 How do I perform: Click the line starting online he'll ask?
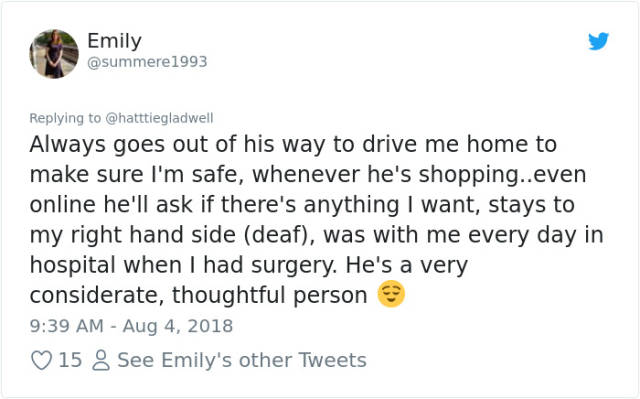[302, 204]
